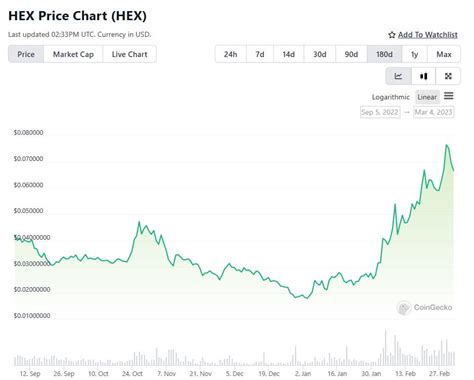Viewport: 474px width, 380px height.
Task: Open the Mar 4, 2023 end date picker
Action: click(433, 112)
